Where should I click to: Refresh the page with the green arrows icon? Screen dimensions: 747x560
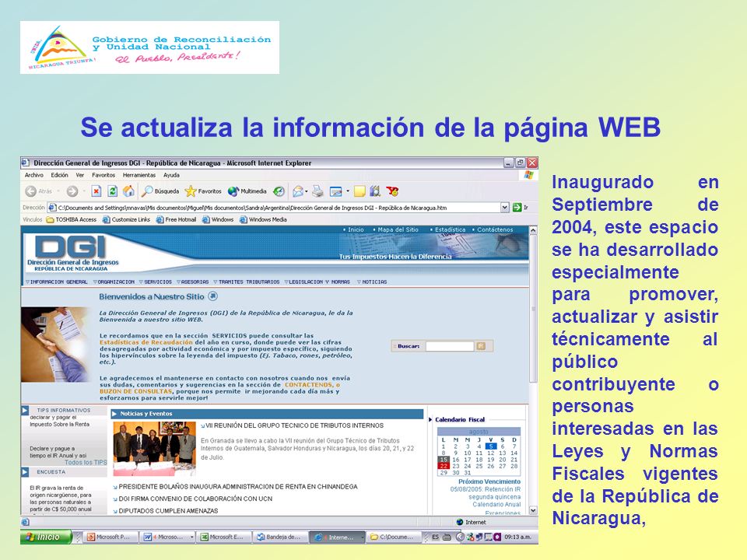coord(112,191)
